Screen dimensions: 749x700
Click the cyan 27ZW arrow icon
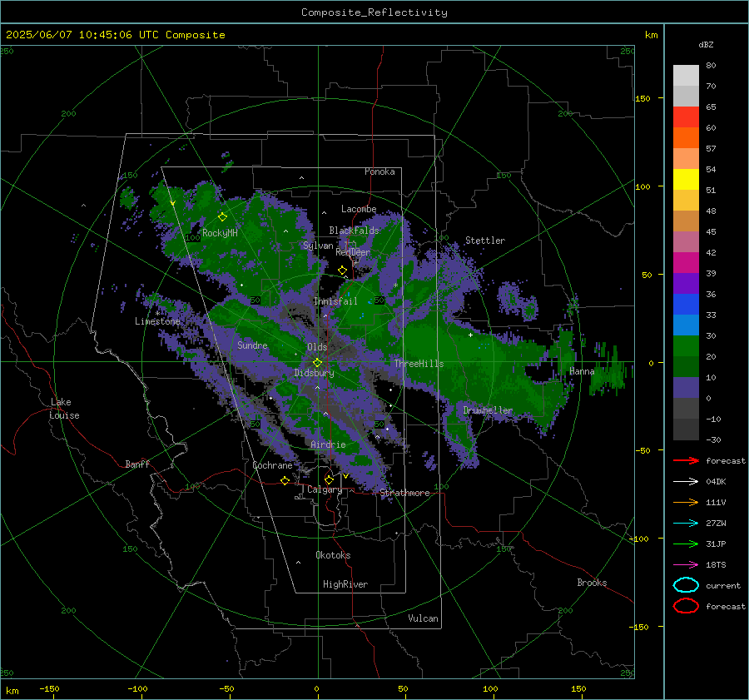point(686,524)
